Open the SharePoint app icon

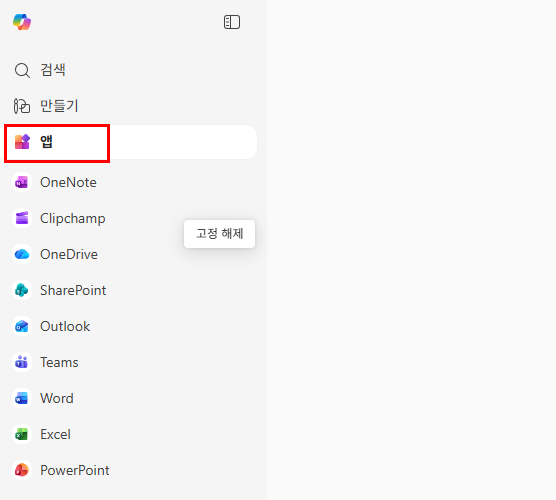pos(22,290)
